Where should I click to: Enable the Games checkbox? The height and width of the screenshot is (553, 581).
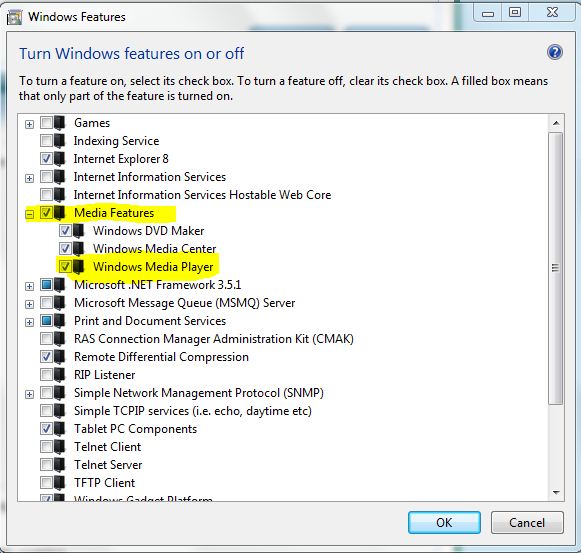click(x=46, y=122)
